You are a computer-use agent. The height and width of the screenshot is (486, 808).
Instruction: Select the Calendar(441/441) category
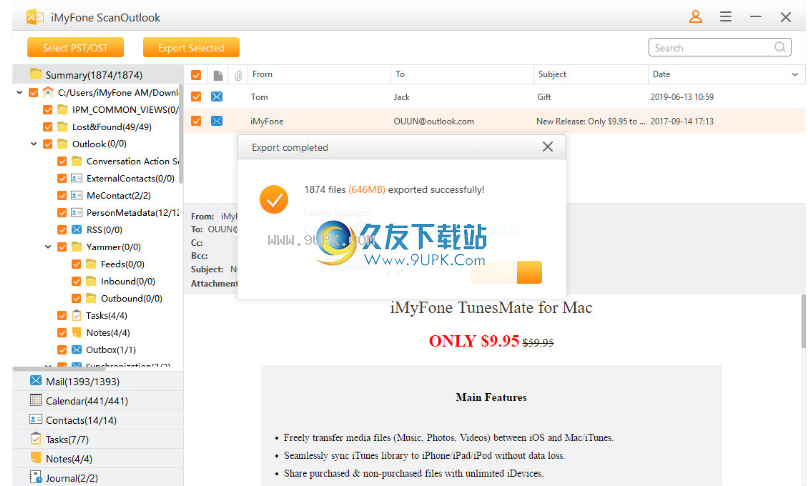click(98, 400)
